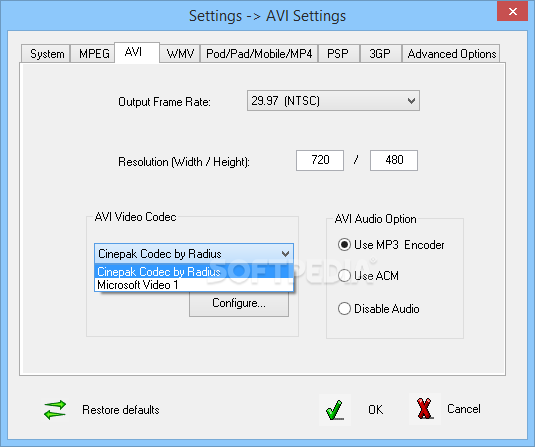
Task: Choose the Disable Audio radio button
Action: coord(344,308)
